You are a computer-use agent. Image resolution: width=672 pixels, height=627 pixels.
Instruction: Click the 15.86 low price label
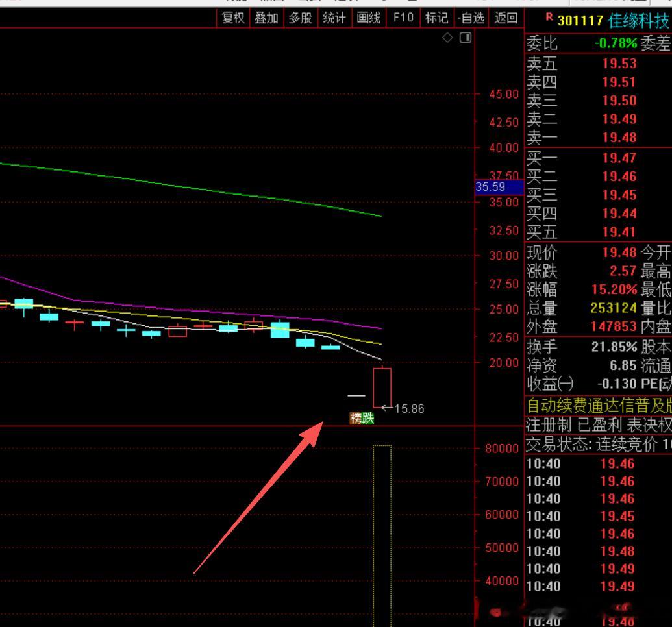tap(409, 408)
